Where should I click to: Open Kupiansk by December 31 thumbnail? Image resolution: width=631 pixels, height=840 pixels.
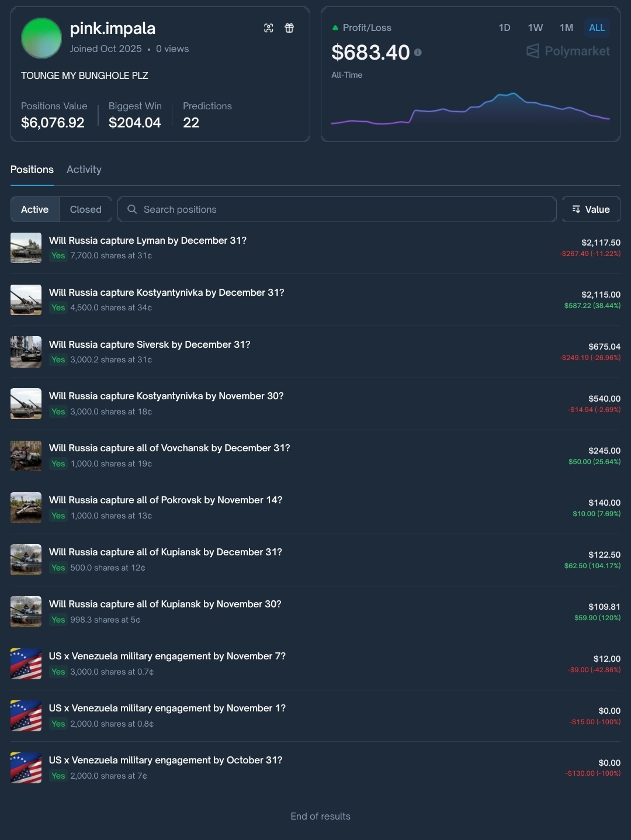click(26, 560)
